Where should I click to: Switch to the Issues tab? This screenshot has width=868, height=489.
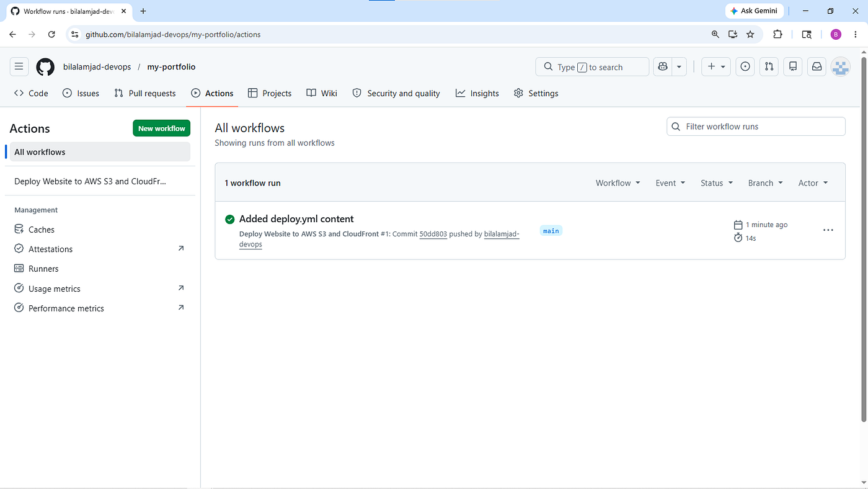81,93
